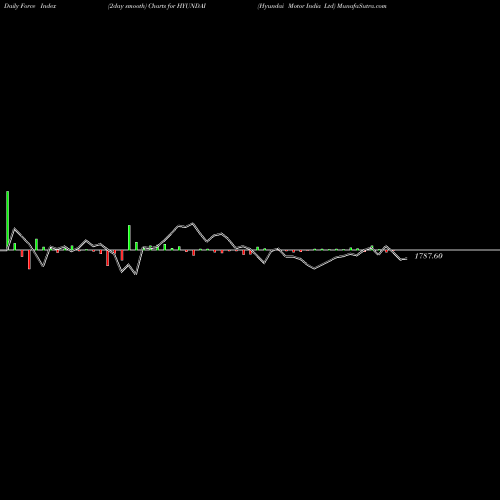Click the second-tallest green force bar
This screenshot has height=500, width=500.
tap(129, 237)
